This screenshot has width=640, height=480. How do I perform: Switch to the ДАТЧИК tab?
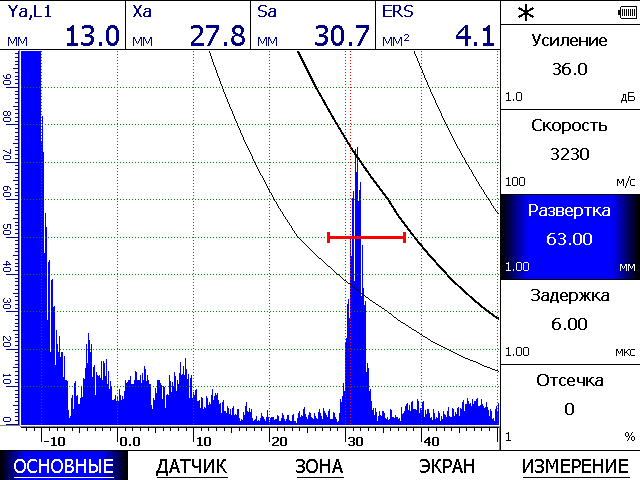[192, 465]
